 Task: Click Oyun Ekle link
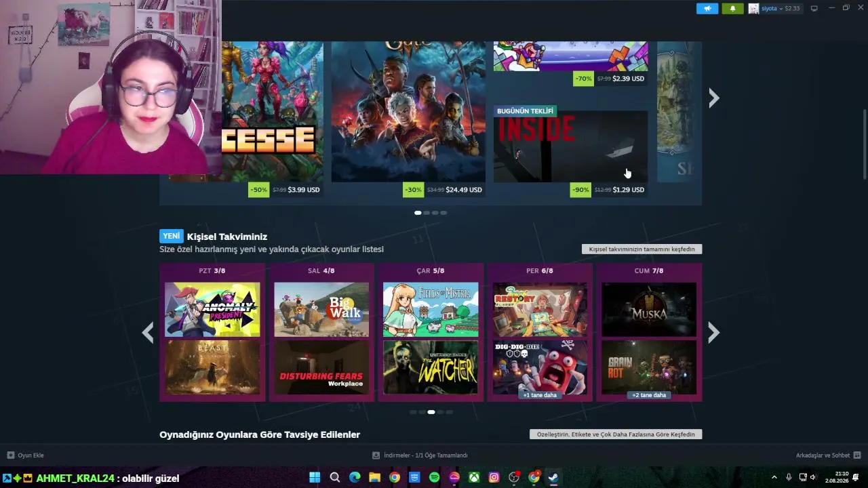31,455
